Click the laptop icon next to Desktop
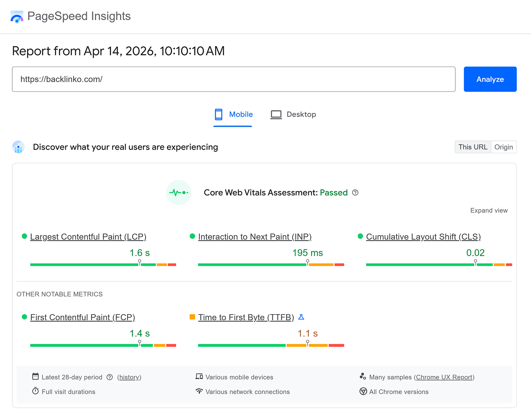 coord(276,114)
